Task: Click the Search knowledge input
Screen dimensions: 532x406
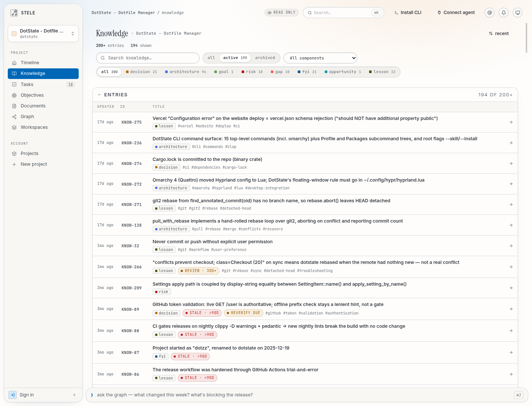Action: pyautogui.click(x=148, y=58)
